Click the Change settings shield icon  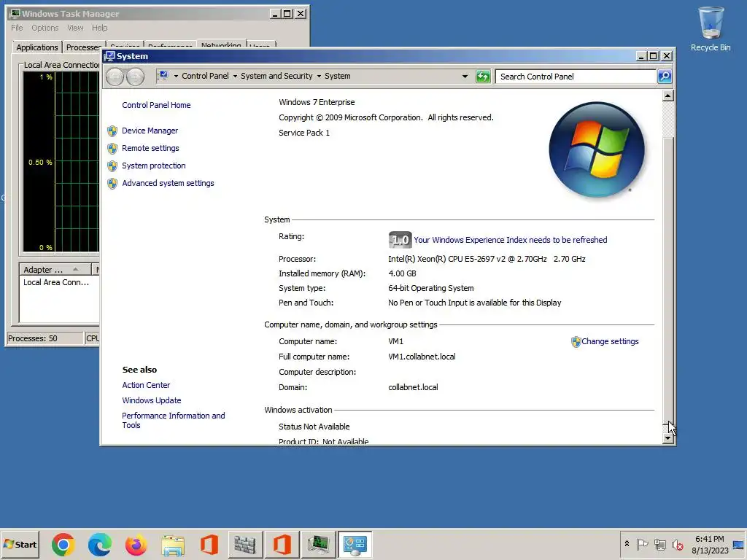pyautogui.click(x=576, y=342)
